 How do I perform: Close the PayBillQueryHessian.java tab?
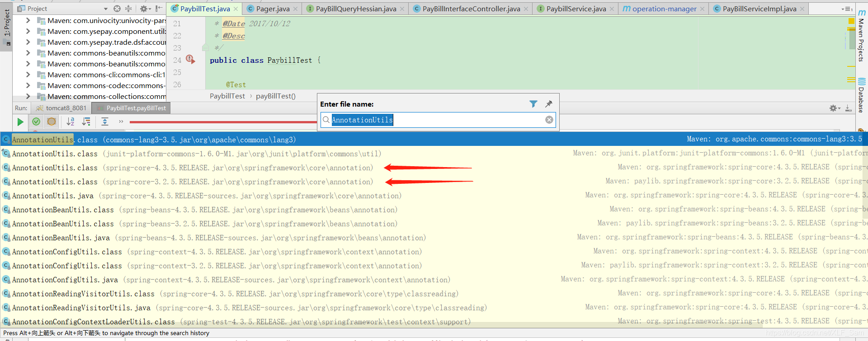coord(402,9)
